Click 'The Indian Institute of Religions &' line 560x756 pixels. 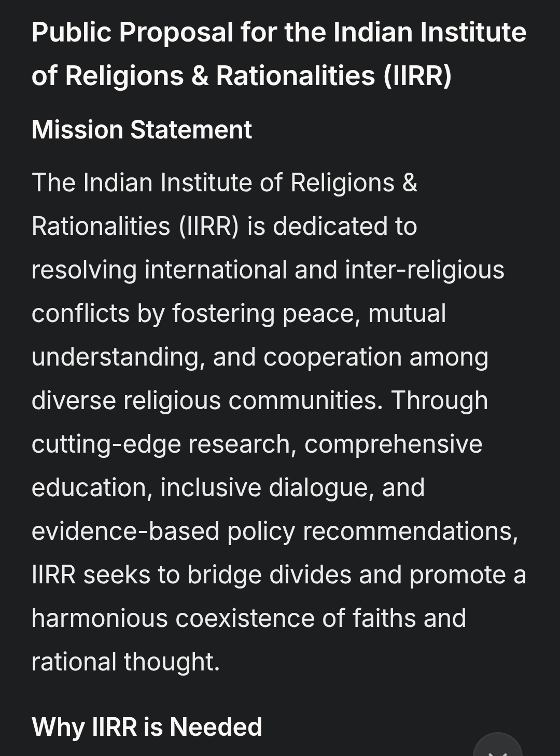[x=225, y=183]
